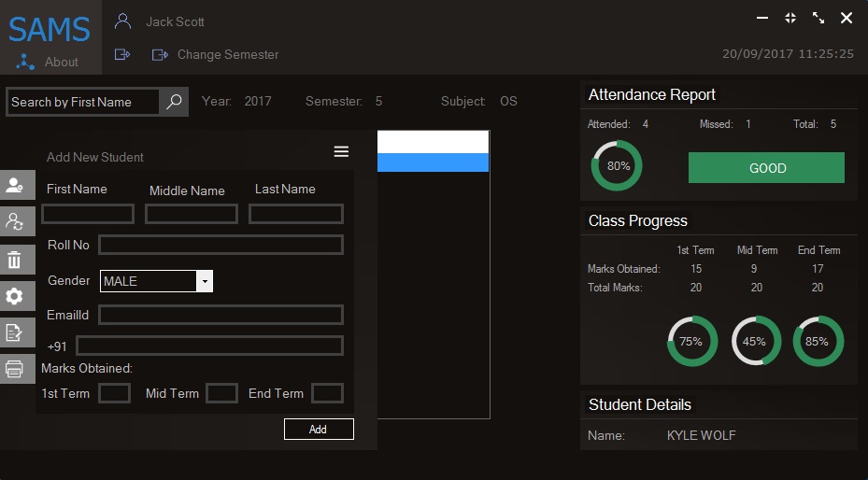
Task: Click the 75% 1st Term progress ring
Action: click(692, 341)
